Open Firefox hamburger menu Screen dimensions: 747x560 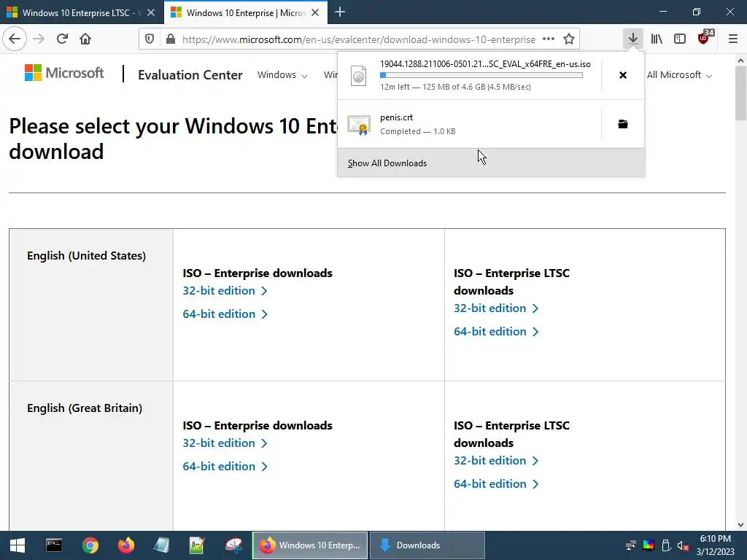point(733,39)
